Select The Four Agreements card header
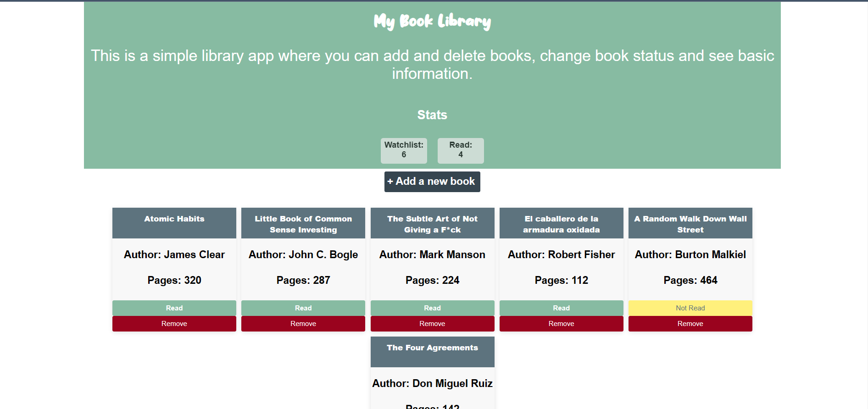 [432, 352]
